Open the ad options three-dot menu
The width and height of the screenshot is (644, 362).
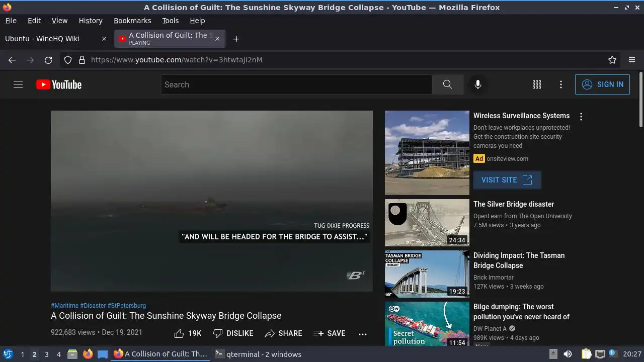coord(581,117)
